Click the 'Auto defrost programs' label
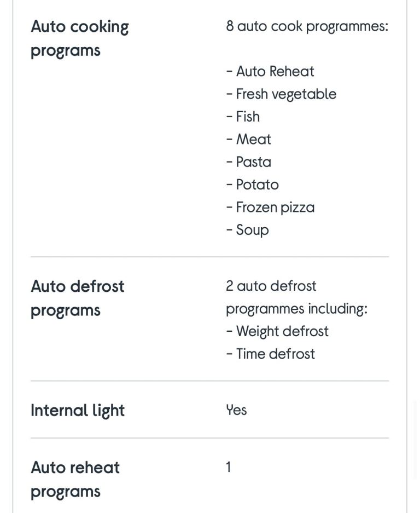The image size is (420, 513). tap(78, 298)
